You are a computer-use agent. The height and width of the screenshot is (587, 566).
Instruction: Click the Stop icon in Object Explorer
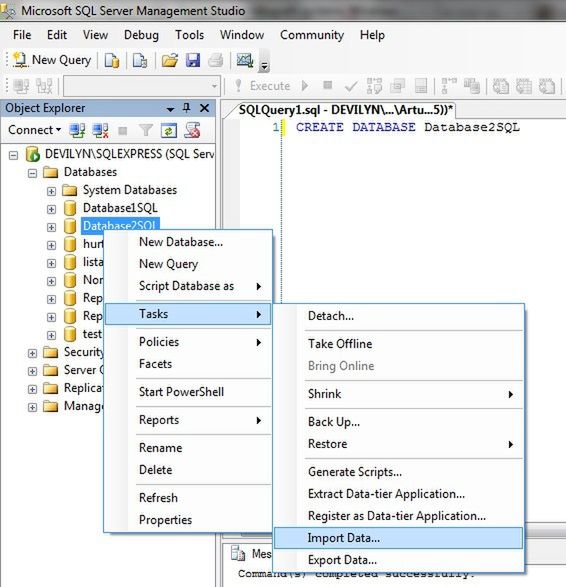pyautogui.click(x=122, y=131)
